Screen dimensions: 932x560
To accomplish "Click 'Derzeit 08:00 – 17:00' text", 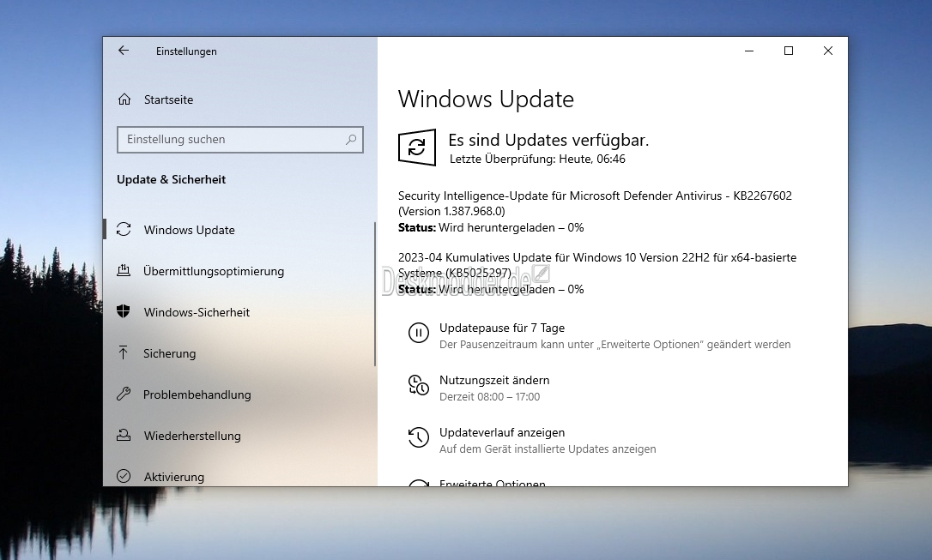I will (x=489, y=397).
